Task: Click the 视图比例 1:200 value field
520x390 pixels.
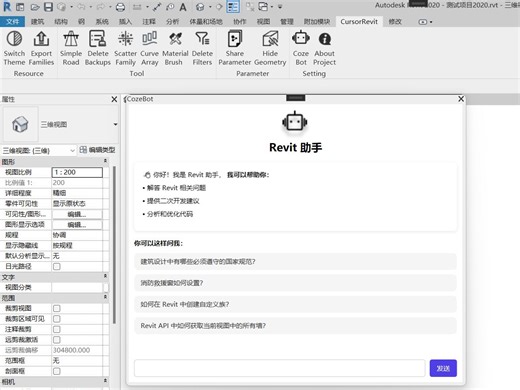Action: tap(77, 172)
